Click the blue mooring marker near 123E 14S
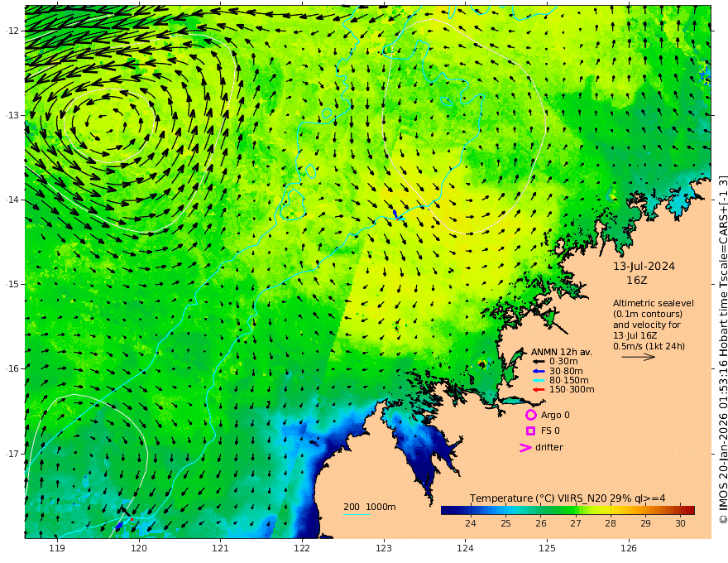This screenshot has height=563, width=728. click(395, 214)
